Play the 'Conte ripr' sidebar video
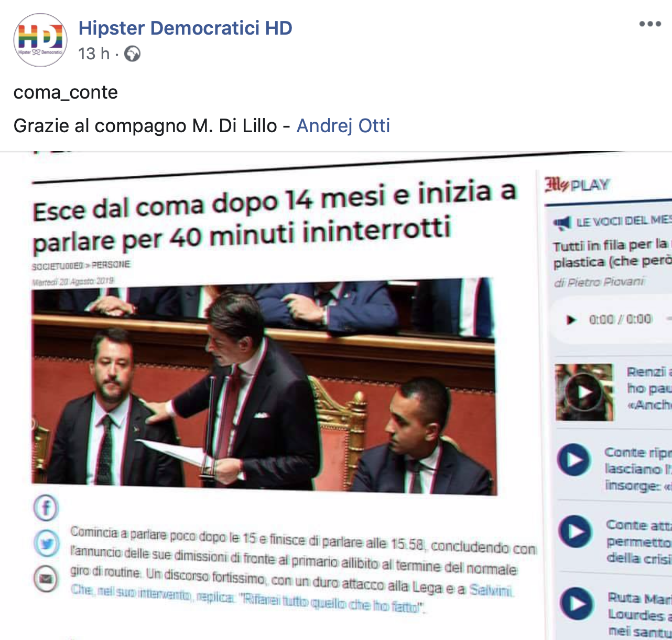This screenshot has height=640, width=672. pyautogui.click(x=573, y=460)
